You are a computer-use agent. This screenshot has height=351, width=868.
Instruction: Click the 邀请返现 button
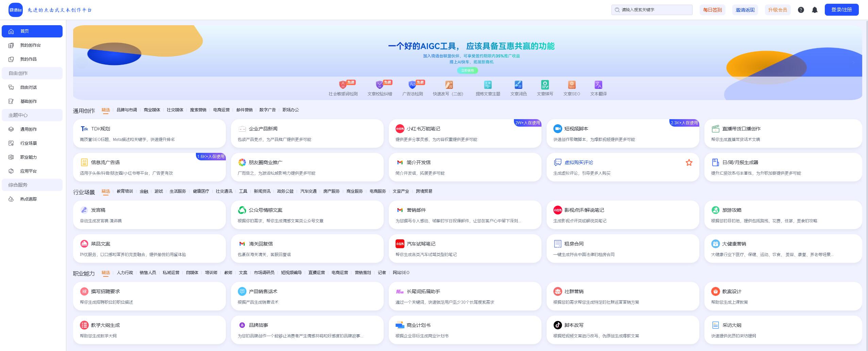pos(745,10)
